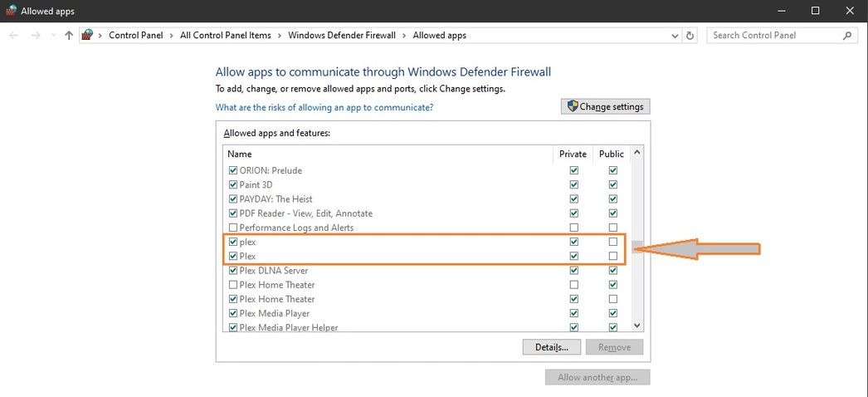The height and width of the screenshot is (397, 868).
Task: Select the PAYDAY: The Heist row text
Action: coord(276,198)
